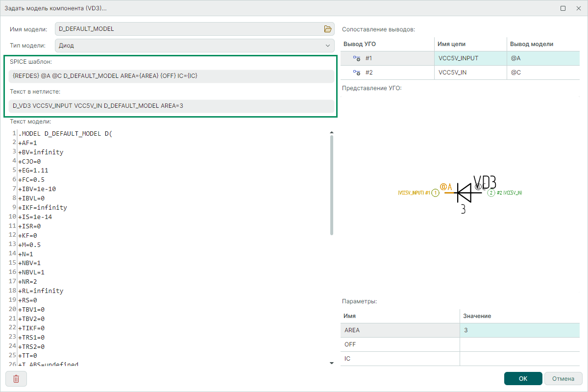Viewport: 588px width, 392px height.
Task: Click the diode symbol in preview
Action: coord(464,193)
